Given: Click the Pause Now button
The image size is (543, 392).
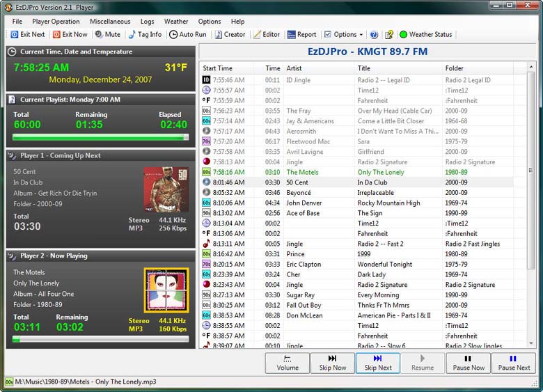Looking at the screenshot, I should (469, 363).
